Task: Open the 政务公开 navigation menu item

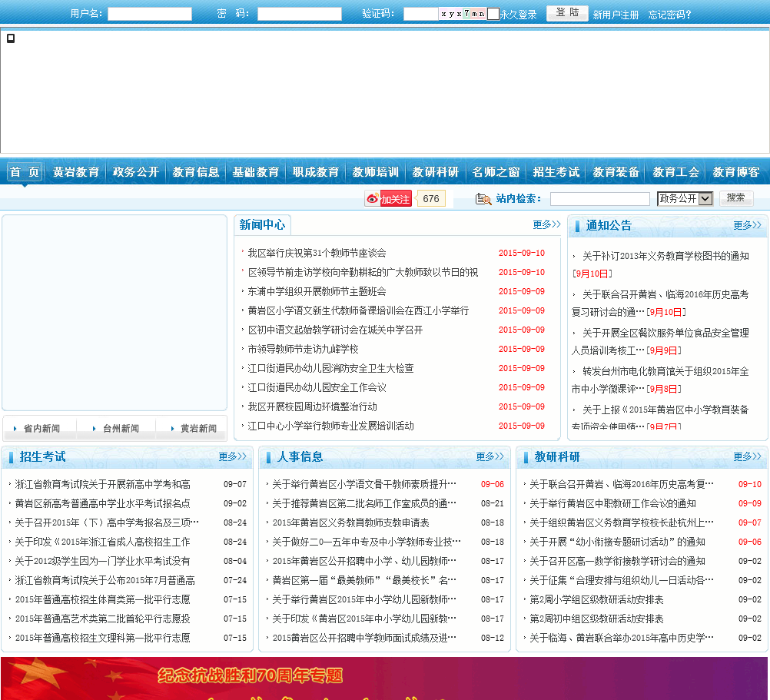Action: coord(135,172)
